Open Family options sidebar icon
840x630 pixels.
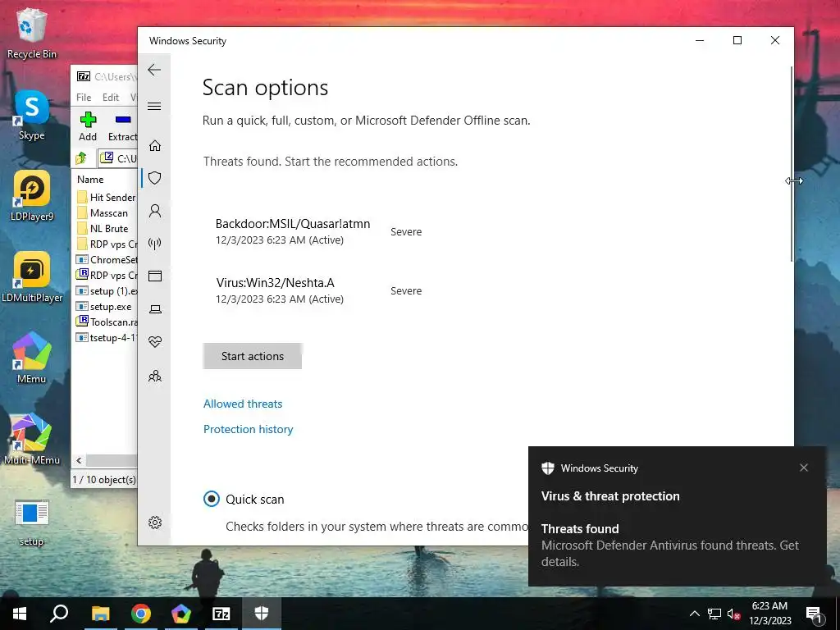pyautogui.click(x=155, y=376)
